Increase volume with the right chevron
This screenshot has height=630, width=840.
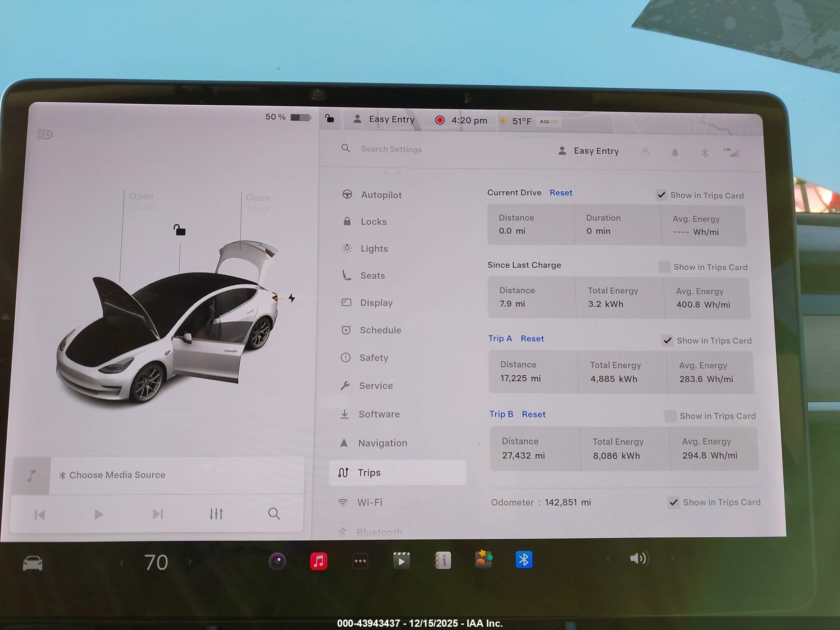coord(672,558)
